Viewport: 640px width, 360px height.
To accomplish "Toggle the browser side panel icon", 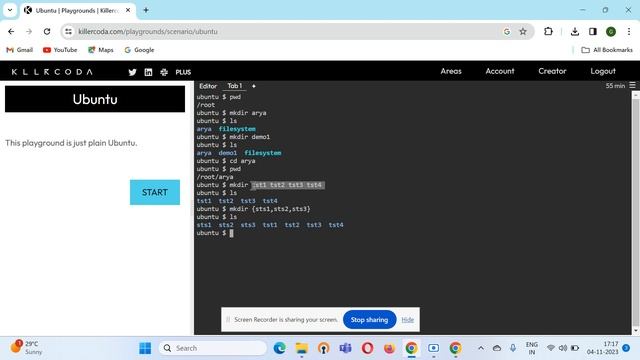I will [593, 31].
